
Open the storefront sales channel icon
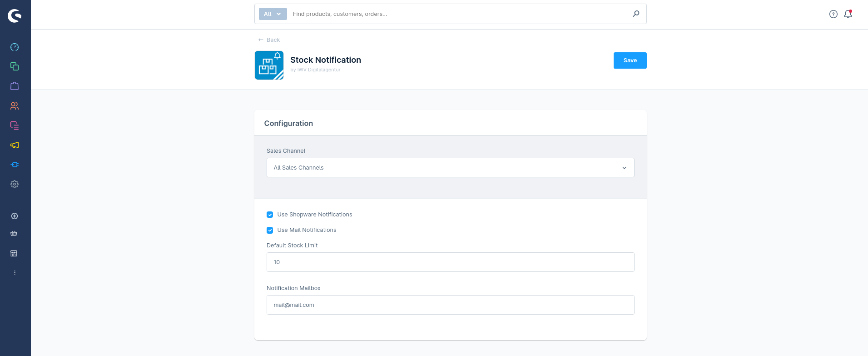(14, 253)
